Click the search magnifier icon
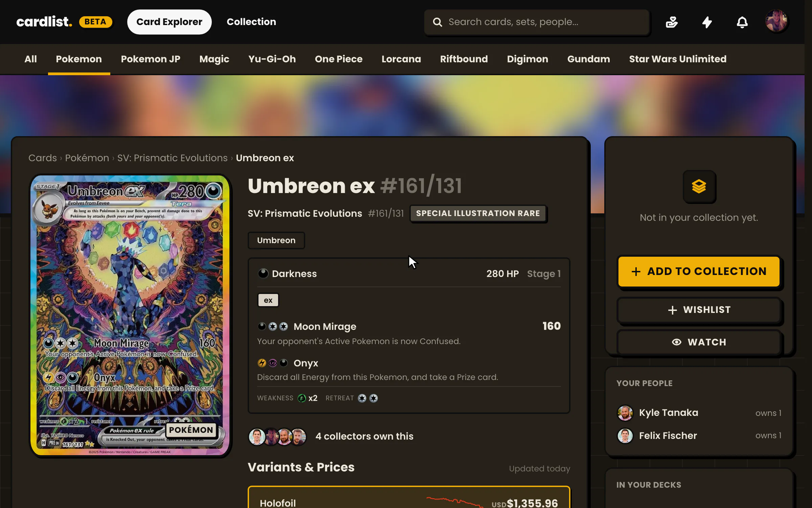The height and width of the screenshot is (508, 812). [437, 22]
